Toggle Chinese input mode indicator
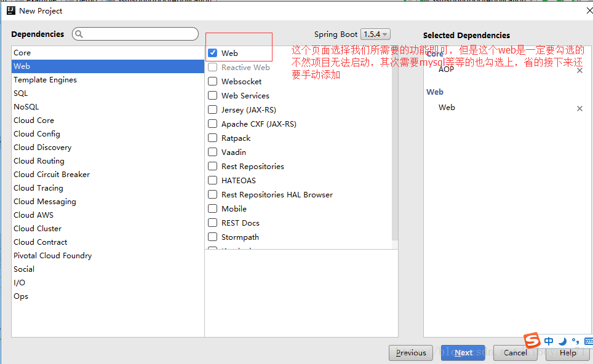 pyautogui.click(x=549, y=341)
